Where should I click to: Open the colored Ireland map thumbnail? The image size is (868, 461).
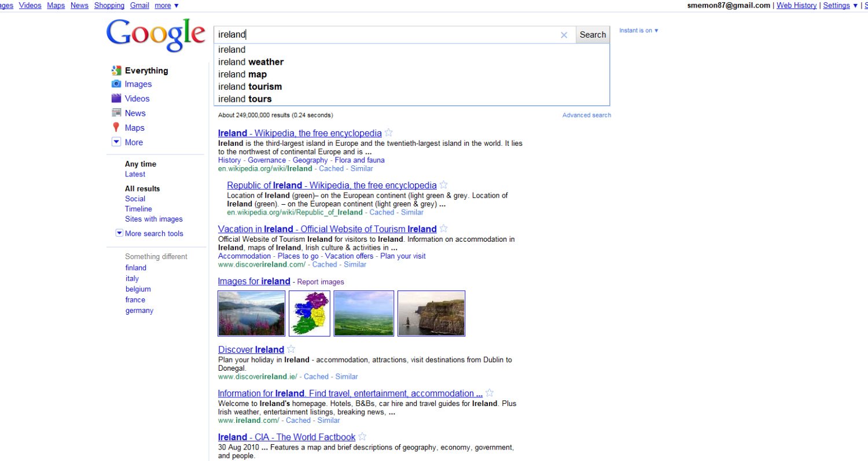pyautogui.click(x=310, y=314)
